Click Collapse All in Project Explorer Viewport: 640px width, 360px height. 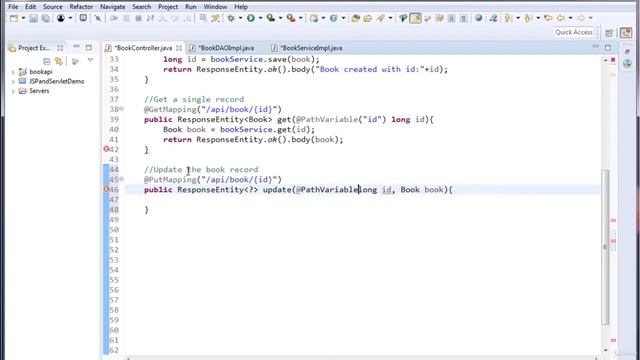pyautogui.click(x=47, y=61)
